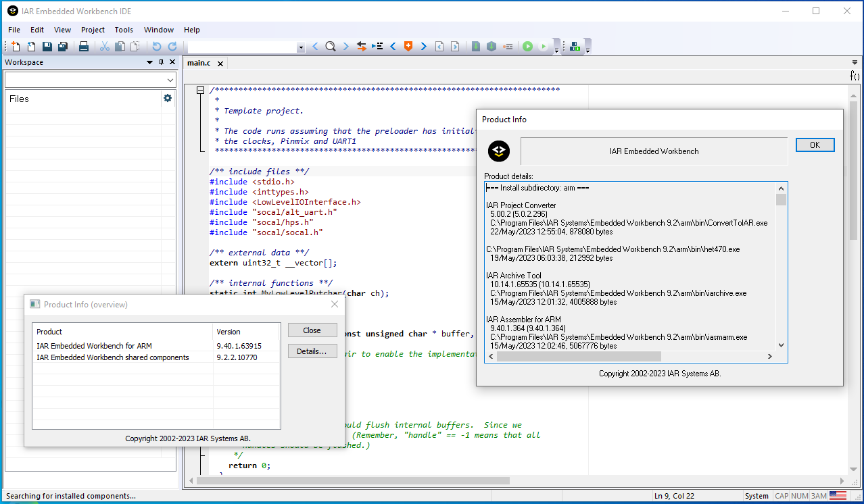The height and width of the screenshot is (504, 864).
Task: Go to next bookmark arrow
Action: pyautogui.click(x=424, y=47)
